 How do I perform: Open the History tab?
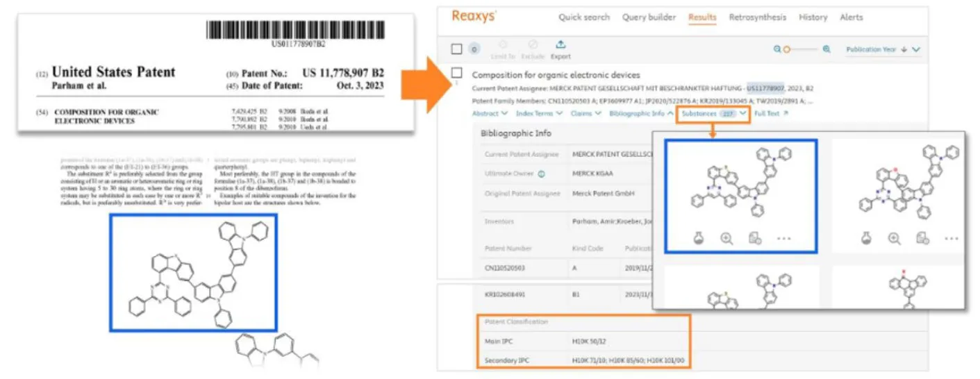click(813, 17)
